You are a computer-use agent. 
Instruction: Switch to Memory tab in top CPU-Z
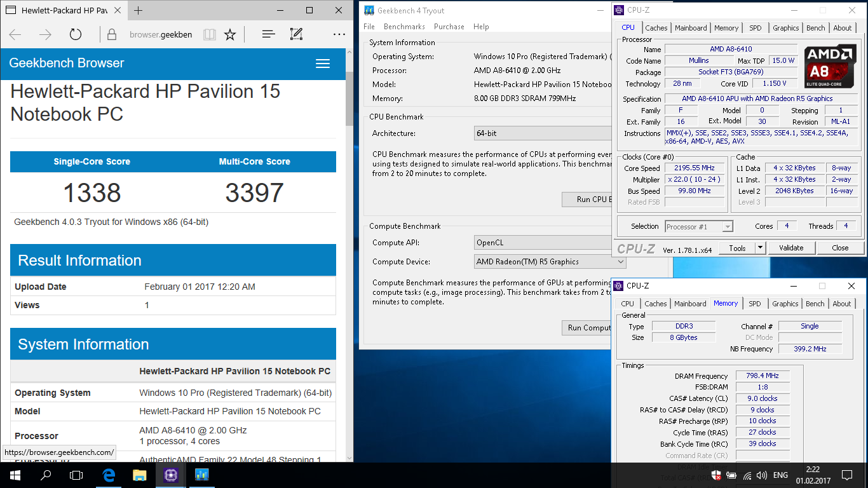tap(726, 28)
